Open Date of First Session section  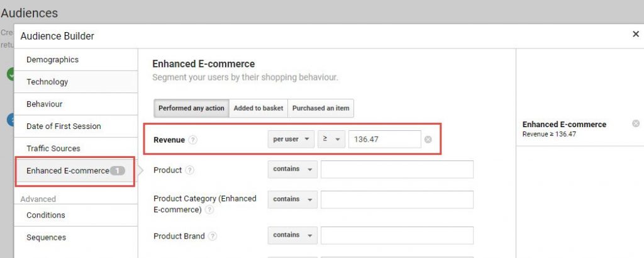[x=76, y=126]
